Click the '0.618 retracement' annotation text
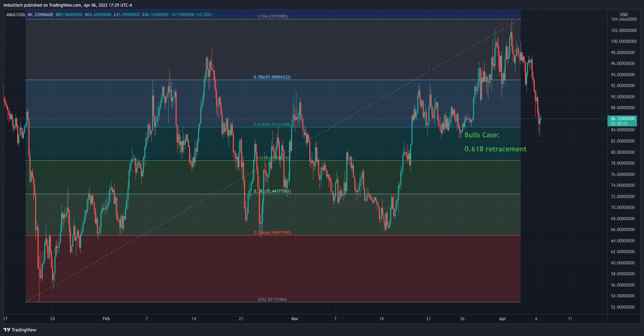This screenshot has height=336, width=644. click(x=495, y=149)
